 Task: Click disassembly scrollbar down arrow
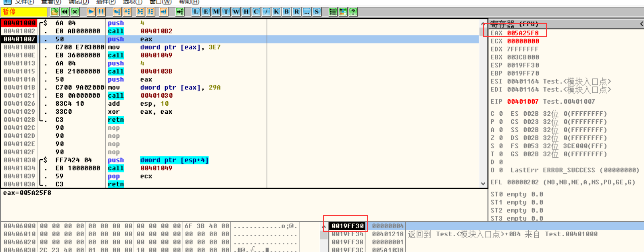pos(483,184)
